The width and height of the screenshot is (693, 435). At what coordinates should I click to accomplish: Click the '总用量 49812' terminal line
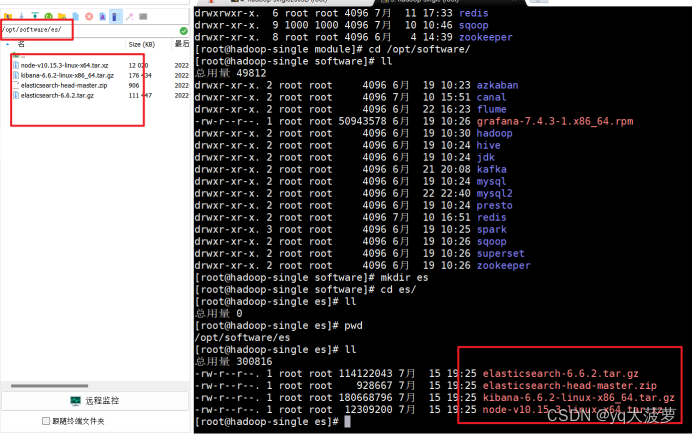(231, 73)
